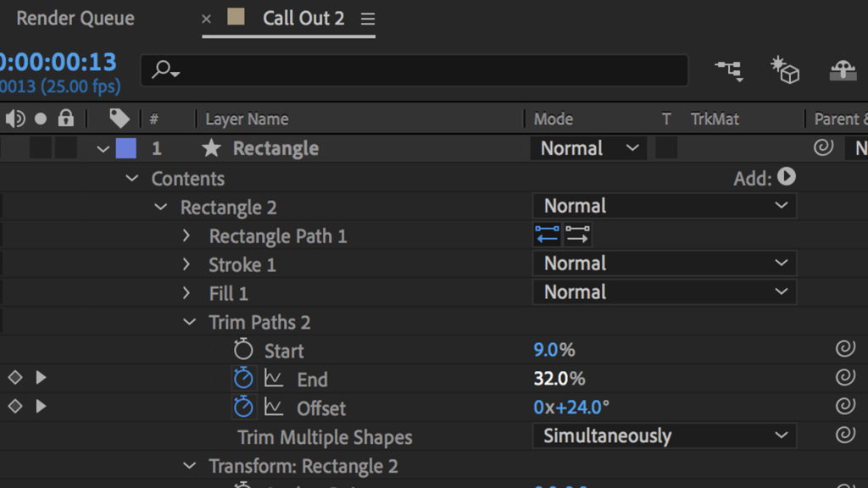Click the composition mini-flowchart icon

[728, 70]
